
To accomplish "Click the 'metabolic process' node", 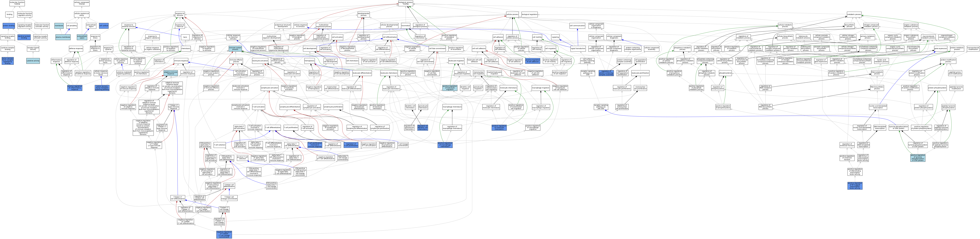I will (x=854, y=14).
